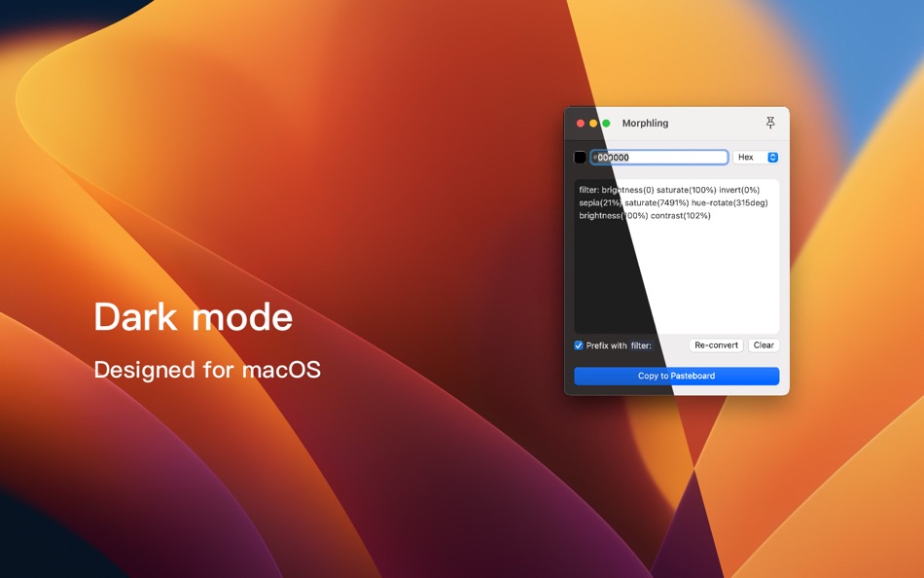
Task: Click the Re-convert button
Action: click(x=716, y=345)
